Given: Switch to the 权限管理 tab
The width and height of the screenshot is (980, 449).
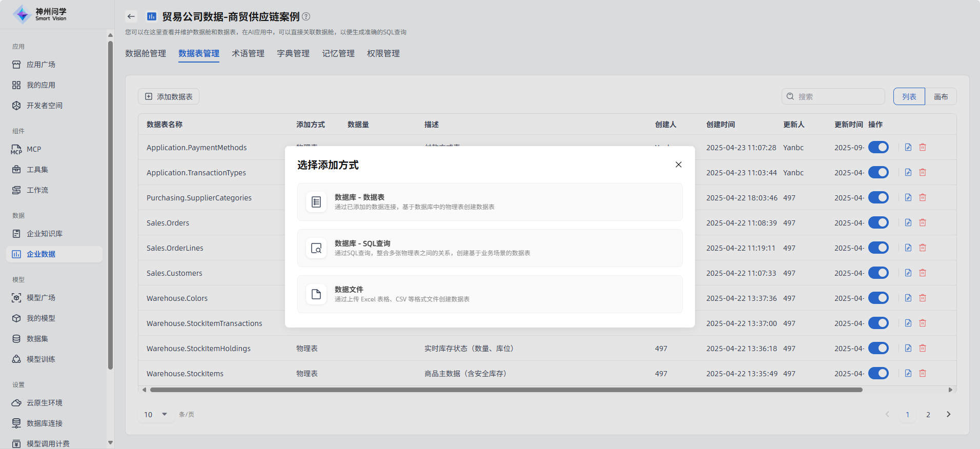Looking at the screenshot, I should [x=383, y=53].
